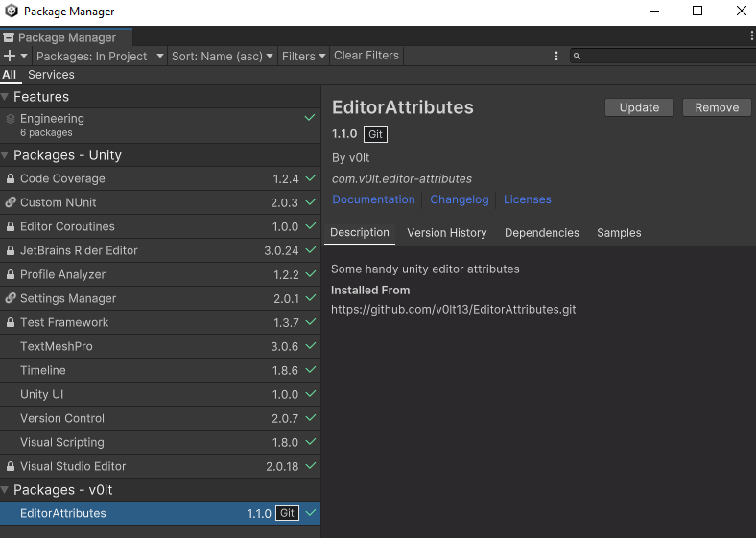Click the plus add package icon
Viewport: 756px width, 538px height.
click(x=10, y=56)
